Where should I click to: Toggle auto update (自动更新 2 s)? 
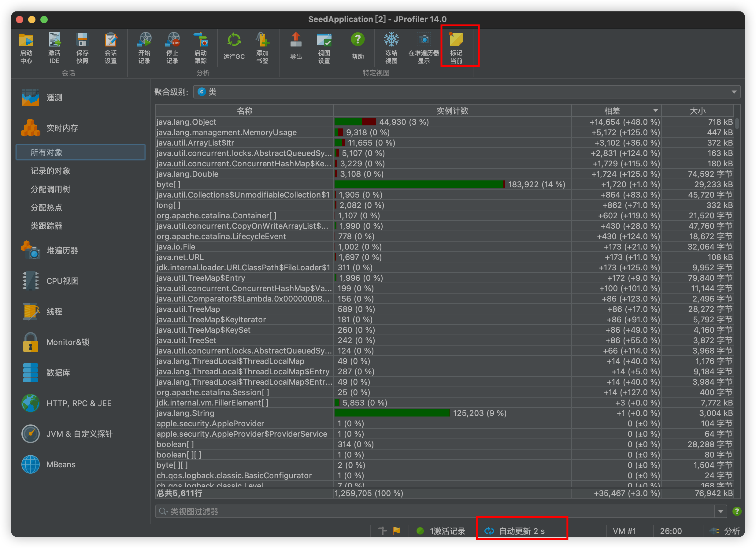(515, 531)
